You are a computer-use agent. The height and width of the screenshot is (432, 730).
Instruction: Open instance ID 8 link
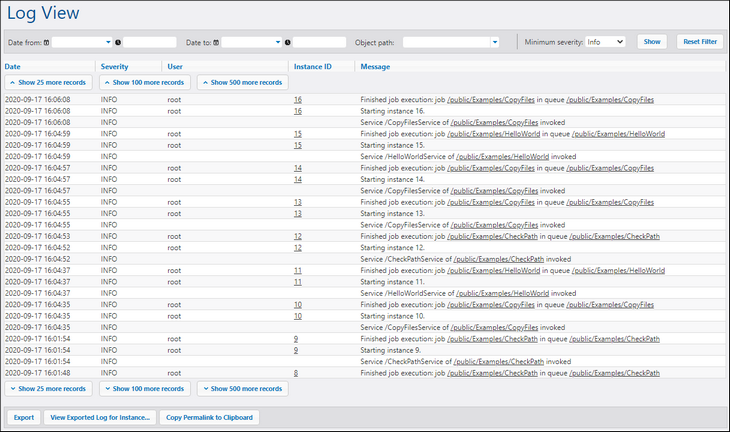click(296, 373)
